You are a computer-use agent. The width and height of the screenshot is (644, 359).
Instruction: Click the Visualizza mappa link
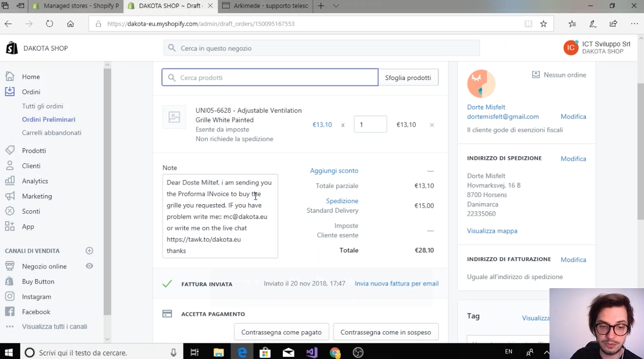[492, 231]
